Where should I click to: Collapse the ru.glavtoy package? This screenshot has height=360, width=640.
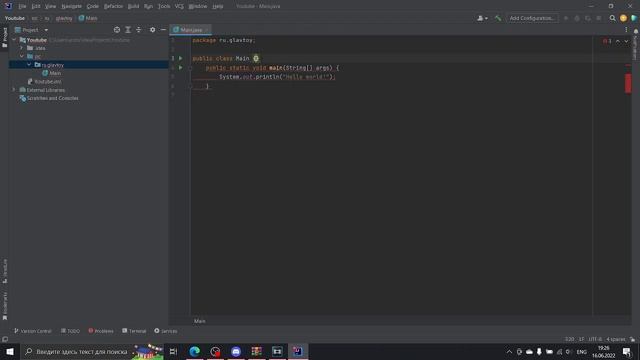[x=29, y=65]
